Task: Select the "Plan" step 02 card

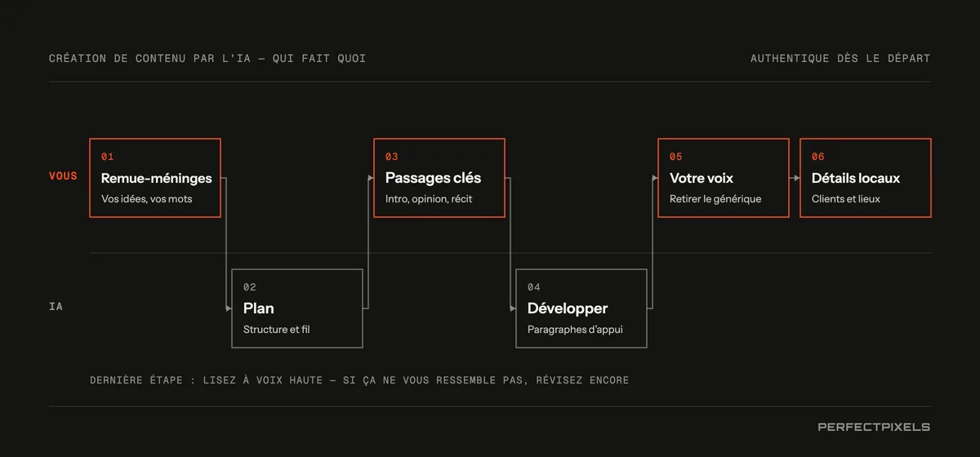Action: [297, 308]
